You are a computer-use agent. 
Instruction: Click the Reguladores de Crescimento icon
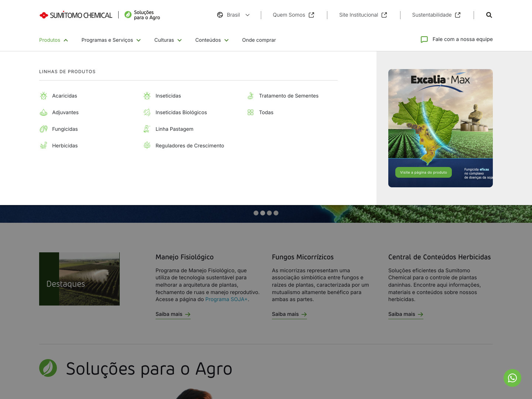(147, 146)
